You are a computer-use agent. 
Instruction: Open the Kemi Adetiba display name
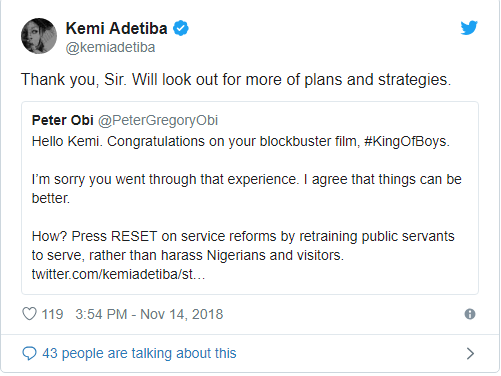coord(116,28)
